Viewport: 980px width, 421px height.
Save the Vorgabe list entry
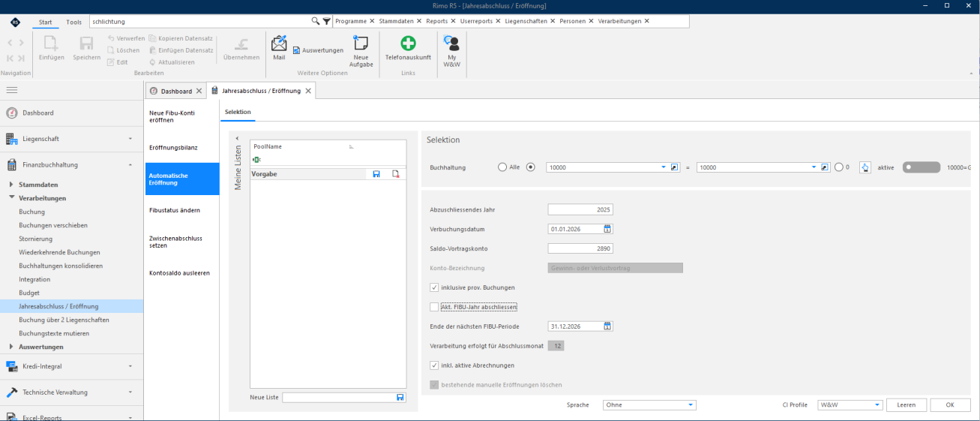coord(376,173)
